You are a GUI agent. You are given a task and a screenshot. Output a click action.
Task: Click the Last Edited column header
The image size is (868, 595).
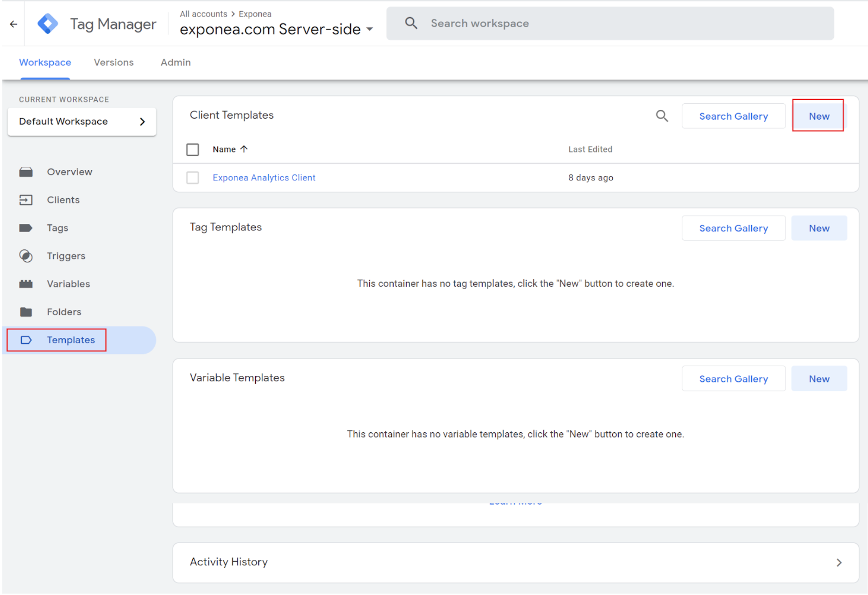(590, 149)
